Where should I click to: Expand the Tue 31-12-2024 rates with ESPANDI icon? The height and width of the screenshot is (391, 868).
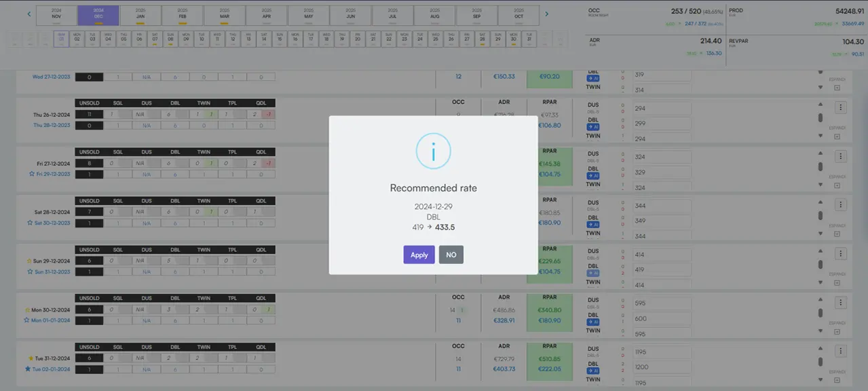[837, 381]
